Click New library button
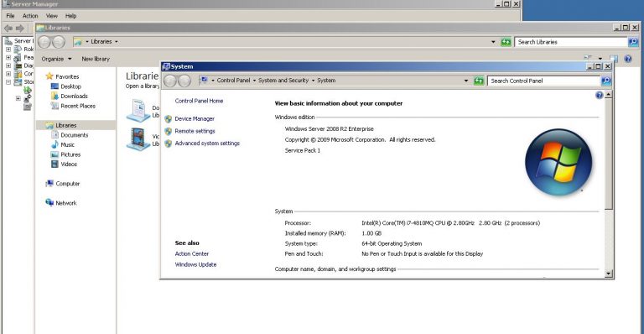Screen dimensions: 644x334 pyautogui.click(x=96, y=59)
